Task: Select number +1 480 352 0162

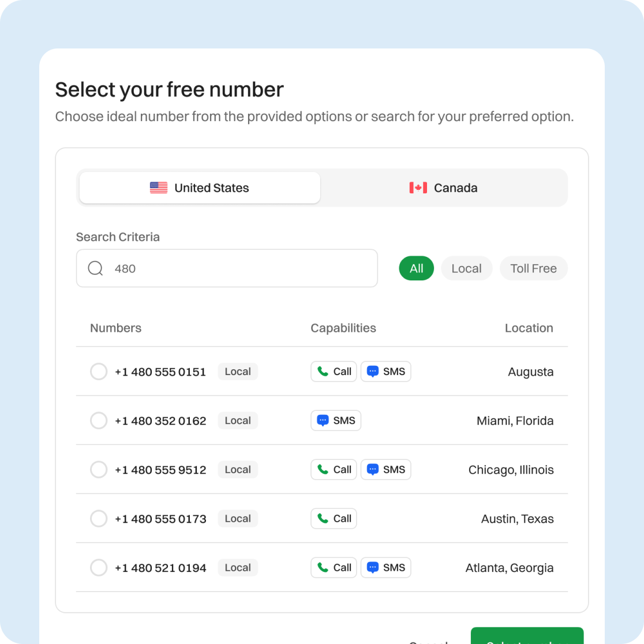Action: [99, 421]
